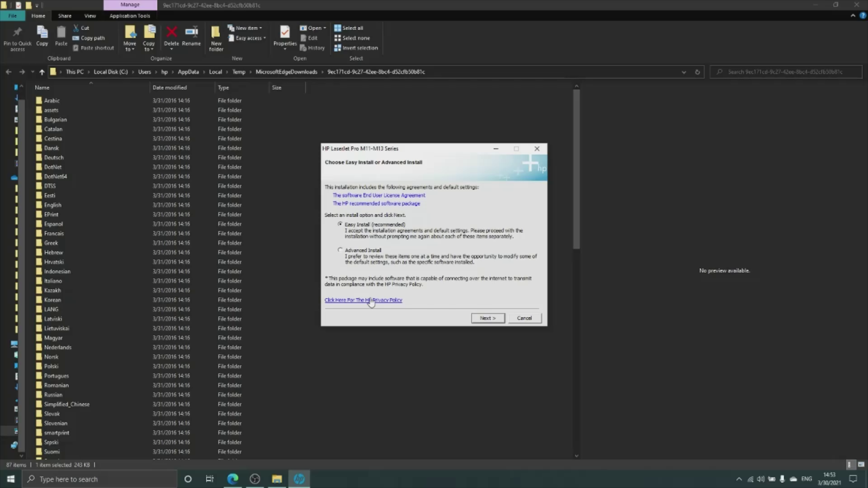Viewport: 868px width, 488px height.
Task: Click Cut in the Clipboard group
Action: [x=81, y=28]
